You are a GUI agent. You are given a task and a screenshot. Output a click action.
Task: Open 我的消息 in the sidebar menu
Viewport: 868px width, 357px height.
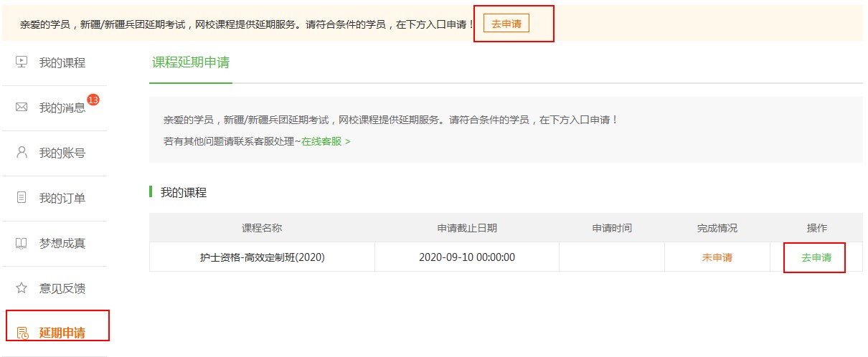pos(62,108)
